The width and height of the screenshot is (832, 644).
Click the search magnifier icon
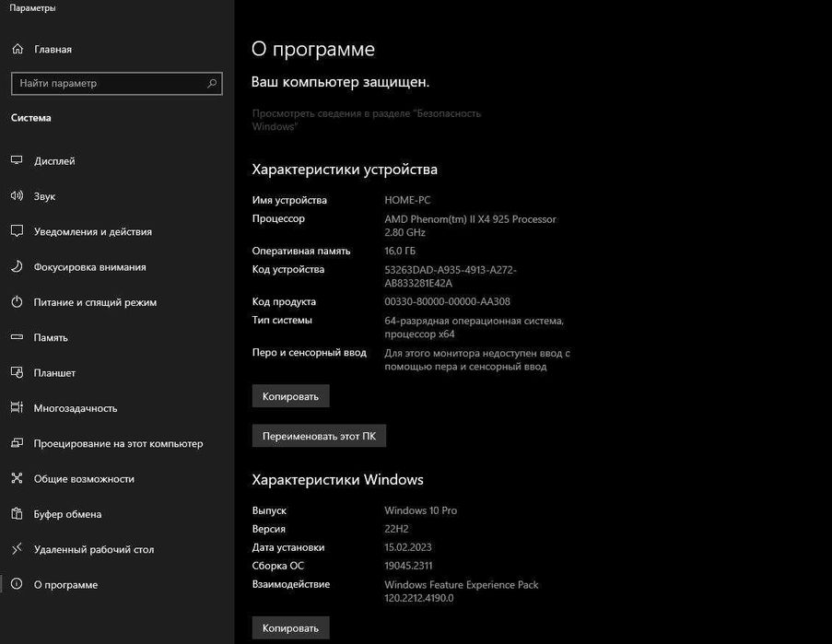point(212,83)
